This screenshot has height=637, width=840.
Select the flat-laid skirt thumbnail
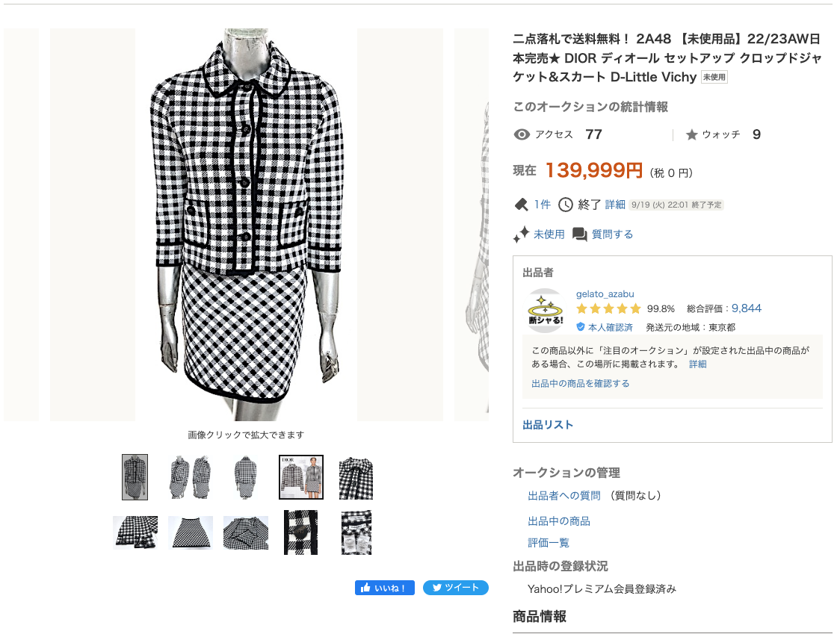tap(191, 532)
